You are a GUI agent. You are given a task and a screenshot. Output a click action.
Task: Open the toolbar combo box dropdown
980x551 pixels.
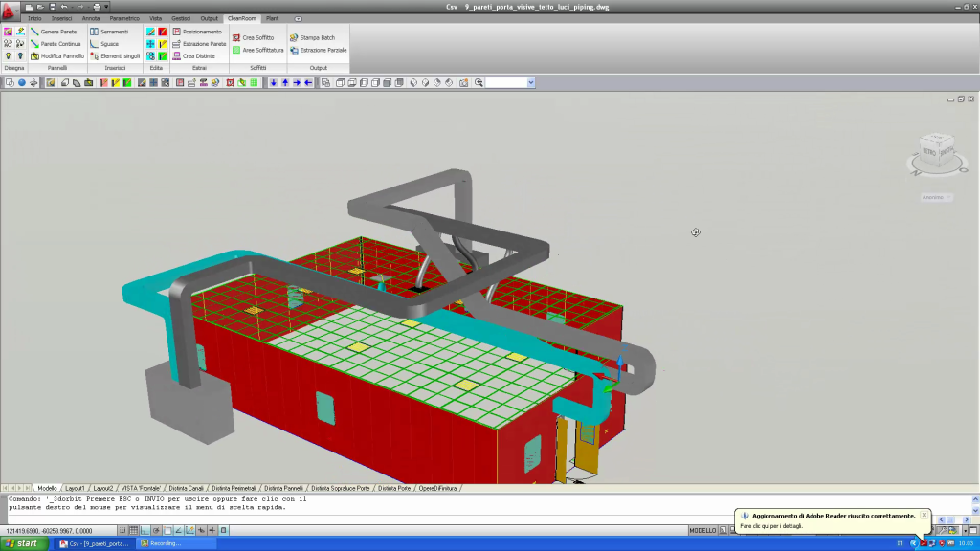529,83
